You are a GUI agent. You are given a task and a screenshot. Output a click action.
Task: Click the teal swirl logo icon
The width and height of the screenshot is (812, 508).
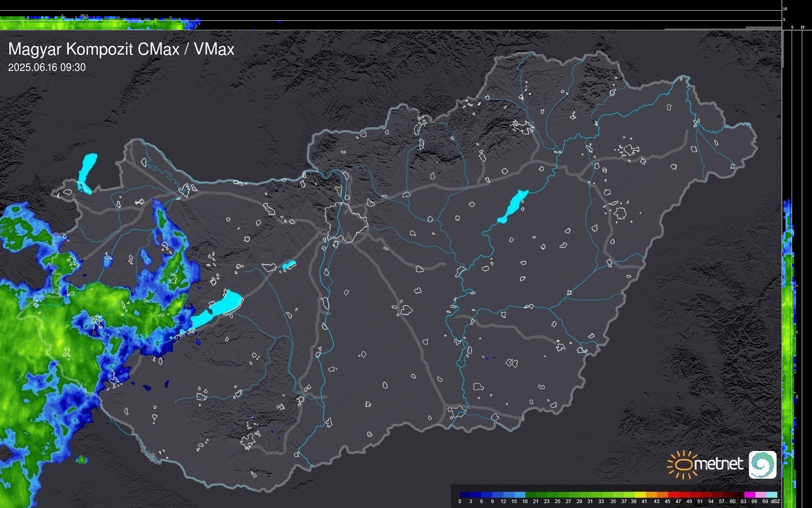762,464
